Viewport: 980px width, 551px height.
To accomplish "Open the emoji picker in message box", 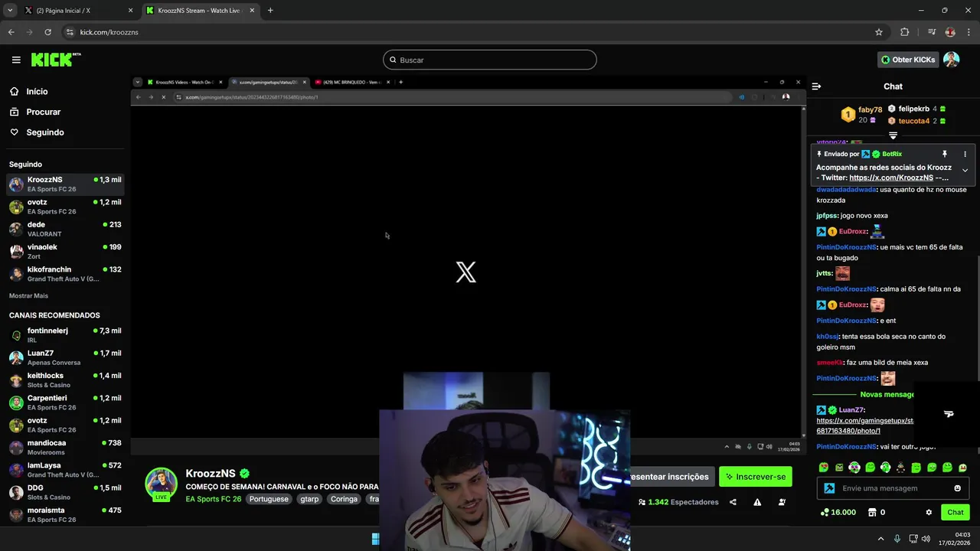I will pos(957,488).
